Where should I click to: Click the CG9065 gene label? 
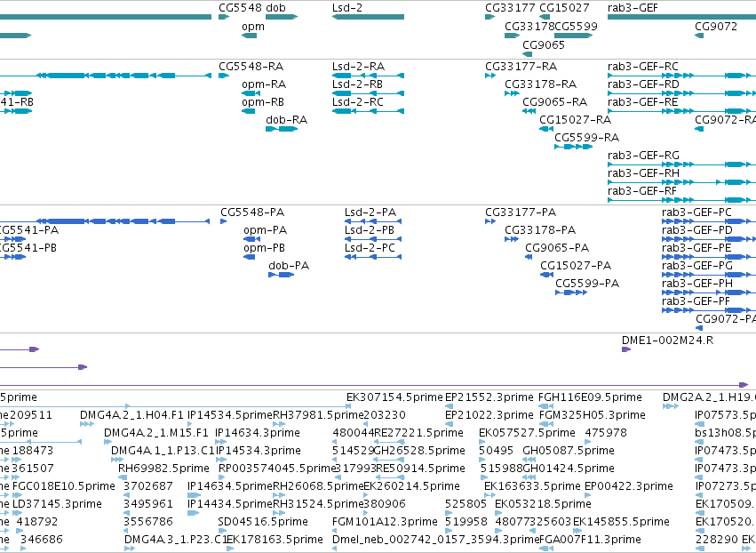pyautogui.click(x=544, y=44)
